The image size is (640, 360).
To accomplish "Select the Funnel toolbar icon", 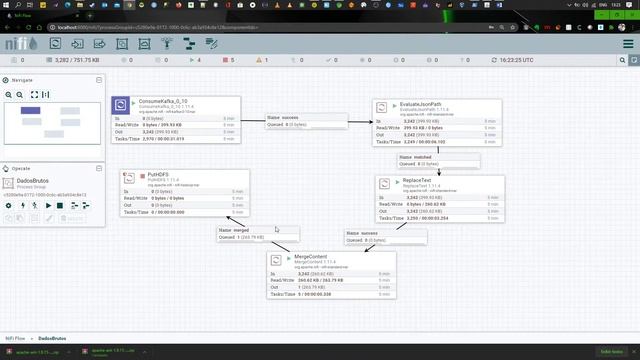I will point(167,43).
